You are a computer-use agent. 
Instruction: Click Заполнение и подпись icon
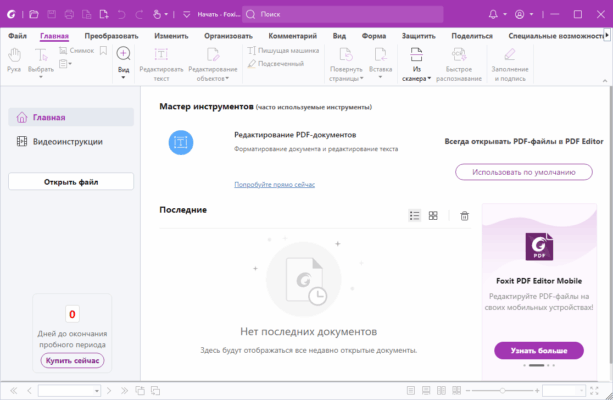click(x=510, y=55)
